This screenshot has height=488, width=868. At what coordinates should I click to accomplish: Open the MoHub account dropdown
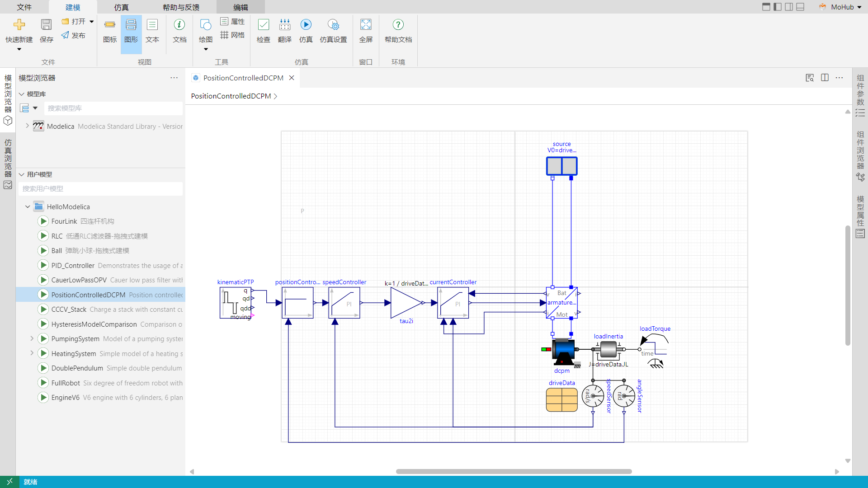(840, 7)
